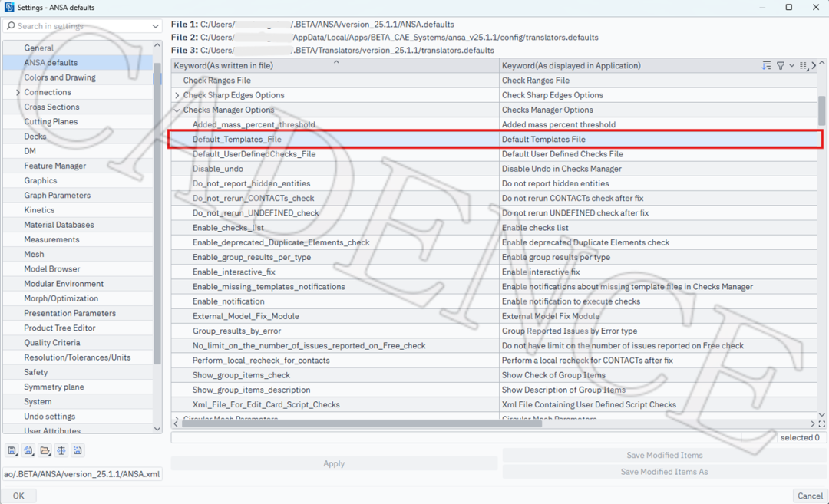Open Morph/Optimization settings
This screenshot has width=829, height=504.
(x=78, y=298)
